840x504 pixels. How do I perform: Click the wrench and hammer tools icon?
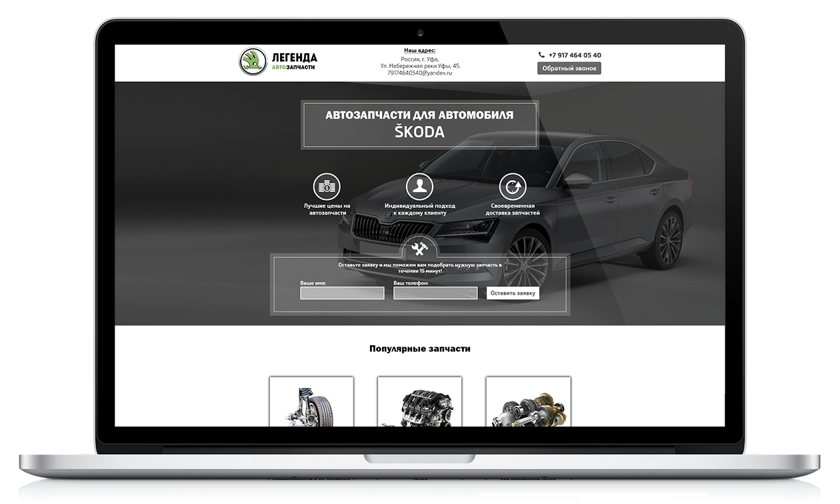pyautogui.click(x=420, y=249)
